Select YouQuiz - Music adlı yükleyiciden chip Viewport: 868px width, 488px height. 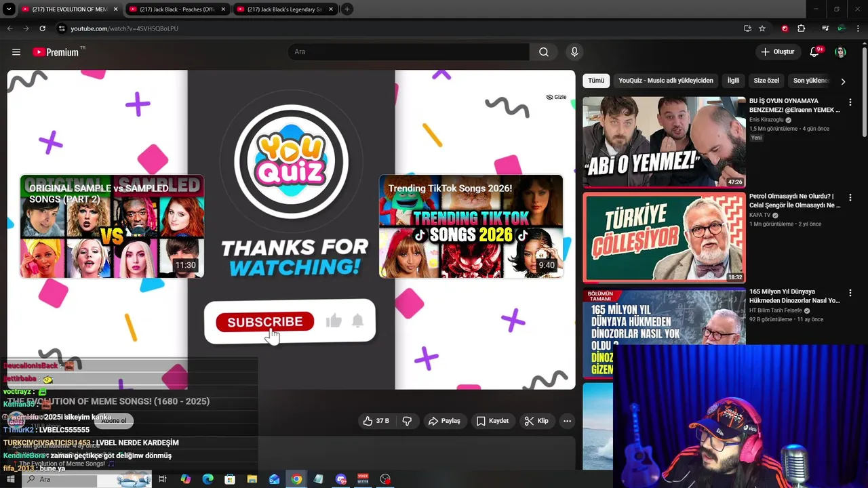coord(666,81)
